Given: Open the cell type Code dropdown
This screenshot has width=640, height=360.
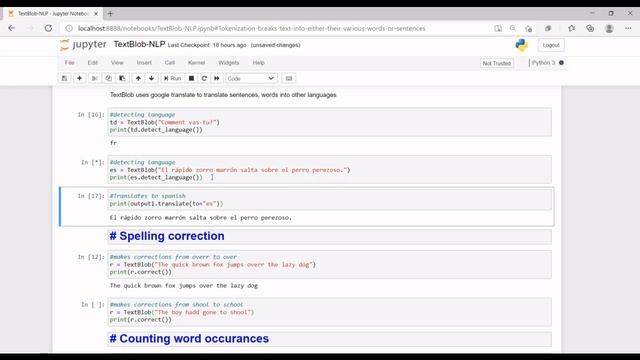Looking at the screenshot, I should (x=251, y=78).
